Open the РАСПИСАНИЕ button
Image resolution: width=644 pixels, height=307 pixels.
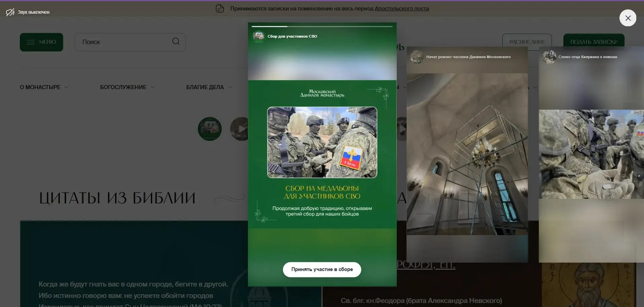click(x=527, y=42)
